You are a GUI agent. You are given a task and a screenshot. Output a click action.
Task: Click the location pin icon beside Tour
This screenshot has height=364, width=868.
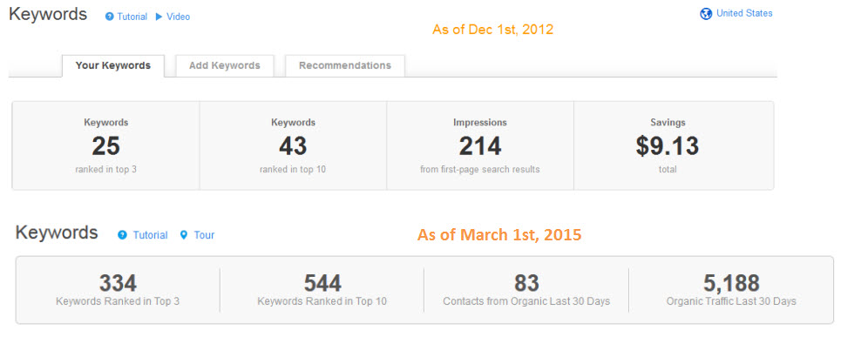click(184, 235)
